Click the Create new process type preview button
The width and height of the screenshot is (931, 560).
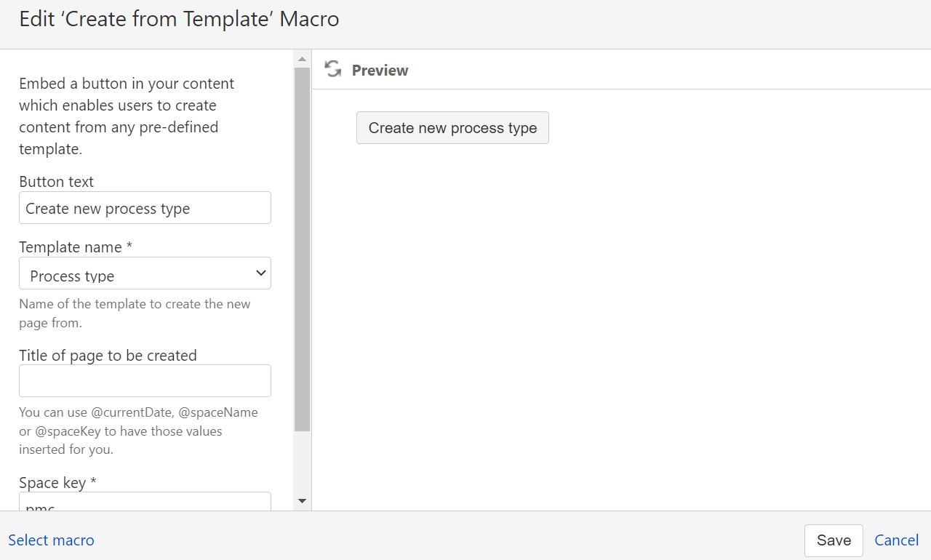pyautogui.click(x=452, y=128)
